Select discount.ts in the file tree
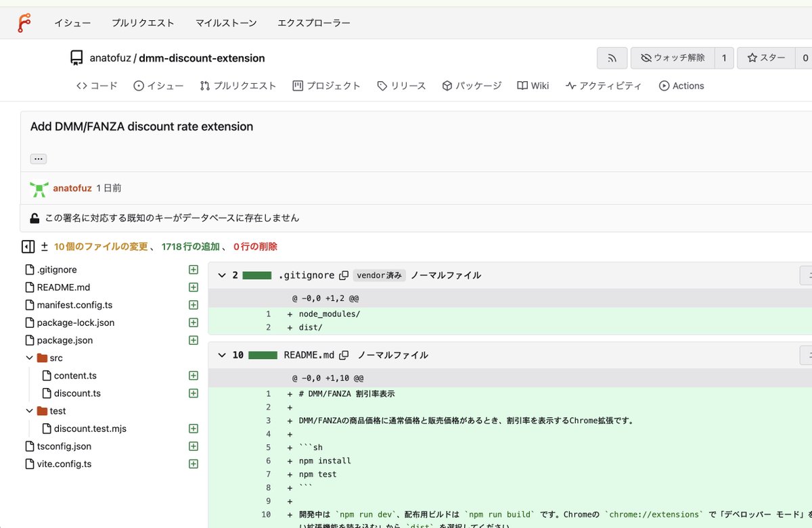 click(x=77, y=393)
